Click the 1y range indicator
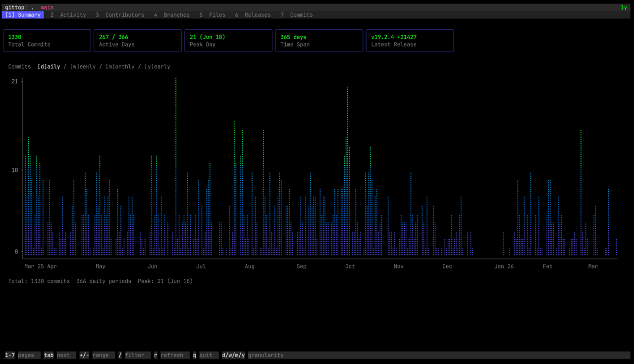This screenshot has width=634, height=364. pos(623,7)
